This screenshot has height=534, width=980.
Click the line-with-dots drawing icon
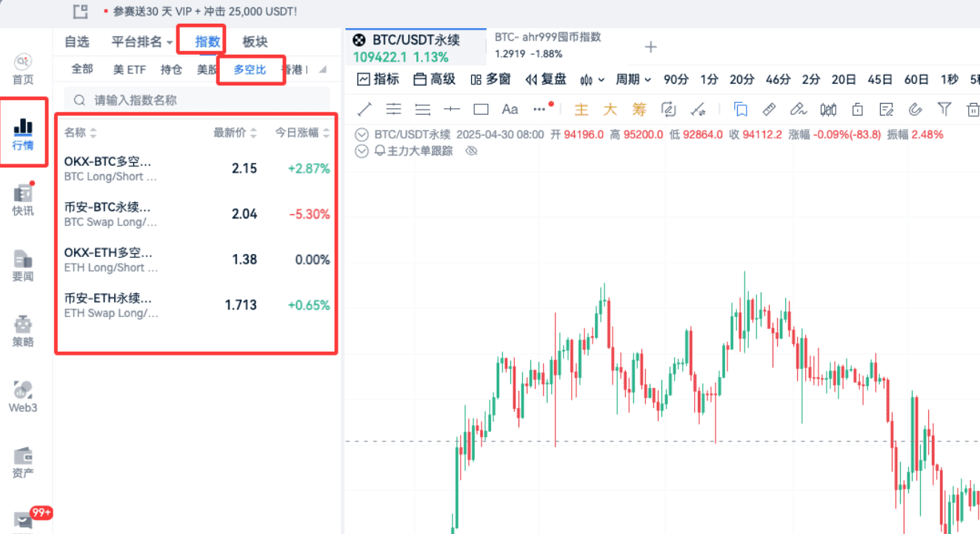pos(698,110)
